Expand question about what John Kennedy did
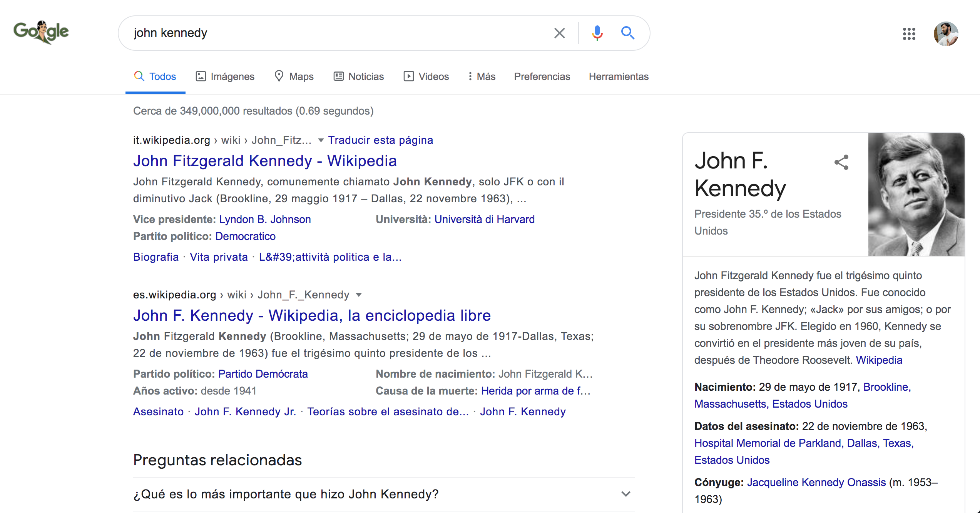The image size is (980, 513). click(x=384, y=494)
